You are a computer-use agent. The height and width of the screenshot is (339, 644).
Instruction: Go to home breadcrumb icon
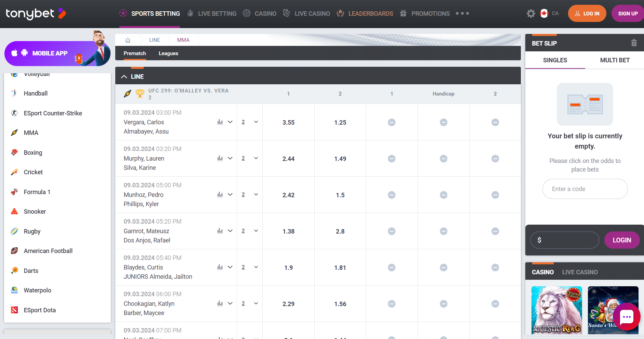point(128,40)
